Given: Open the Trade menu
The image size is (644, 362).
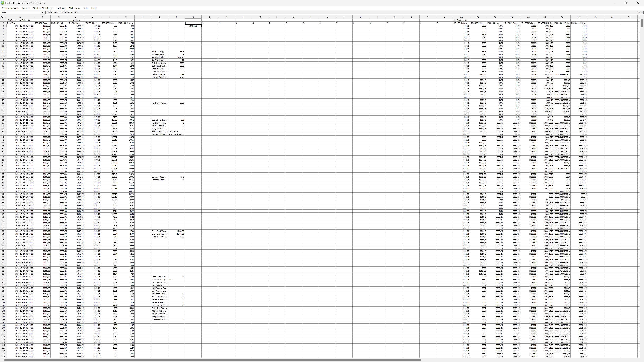Looking at the screenshot, I should tap(25, 8).
